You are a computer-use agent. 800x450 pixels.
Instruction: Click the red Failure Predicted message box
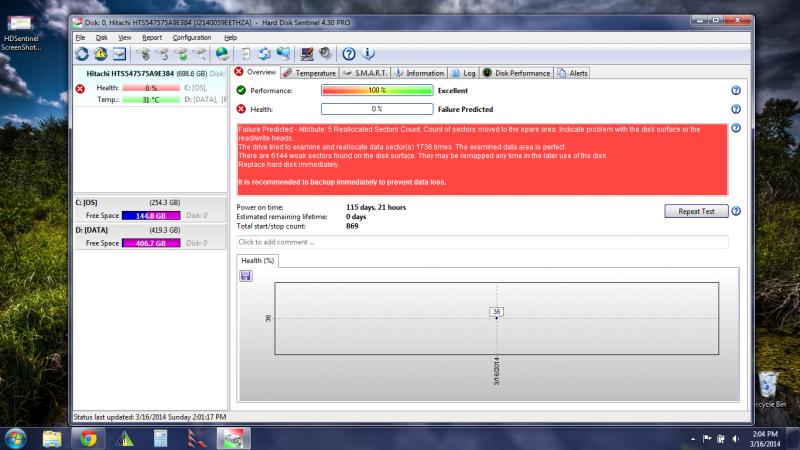pyautogui.click(x=482, y=160)
